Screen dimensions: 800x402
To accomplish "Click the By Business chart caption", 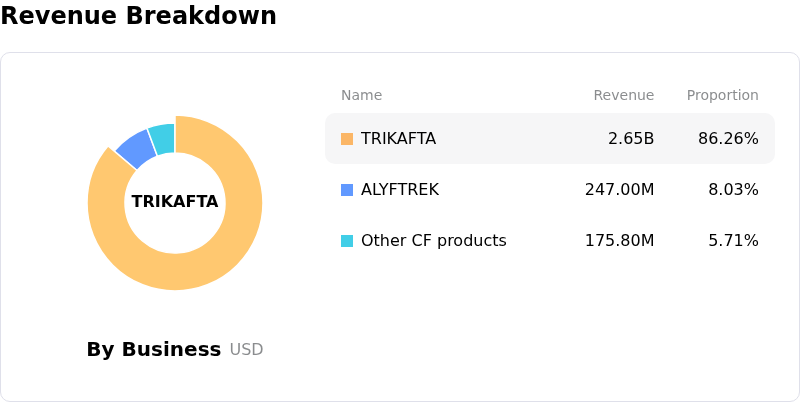I will click(154, 350).
